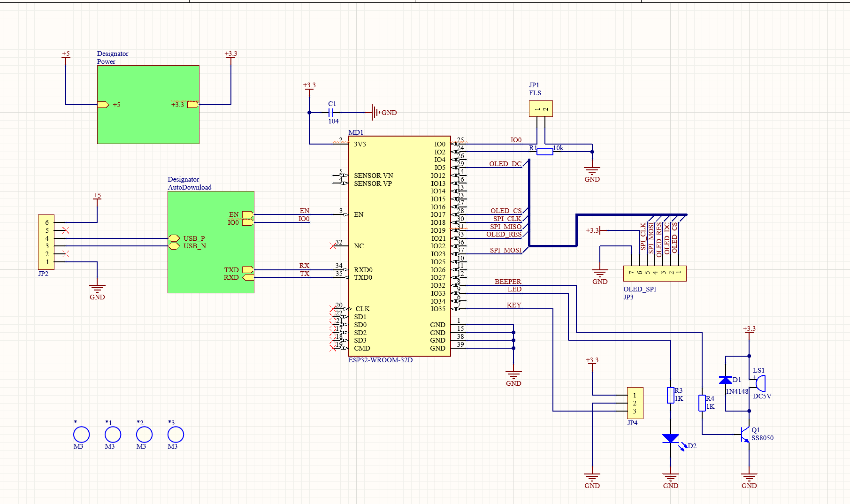This screenshot has height=504, width=850.
Task: Click the +5 sheet entry port in Power block
Action: coord(103,105)
